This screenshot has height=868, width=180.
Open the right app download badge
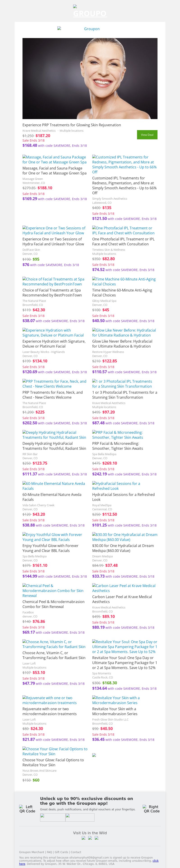click(x=80, y=817)
